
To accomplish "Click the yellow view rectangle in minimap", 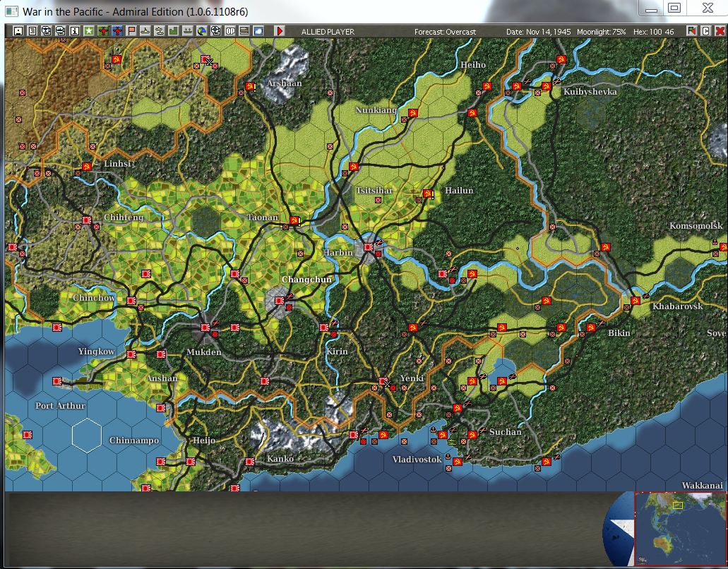I will point(678,505).
